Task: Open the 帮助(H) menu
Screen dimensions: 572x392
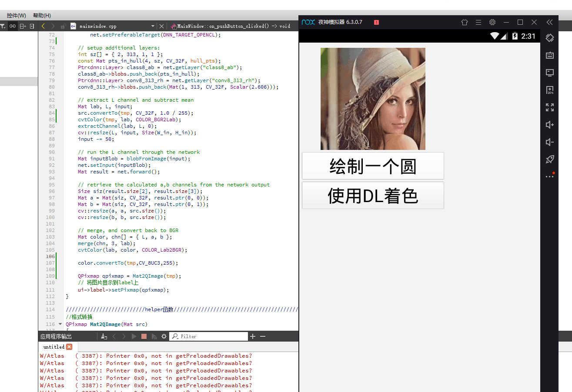Action: 42,16
